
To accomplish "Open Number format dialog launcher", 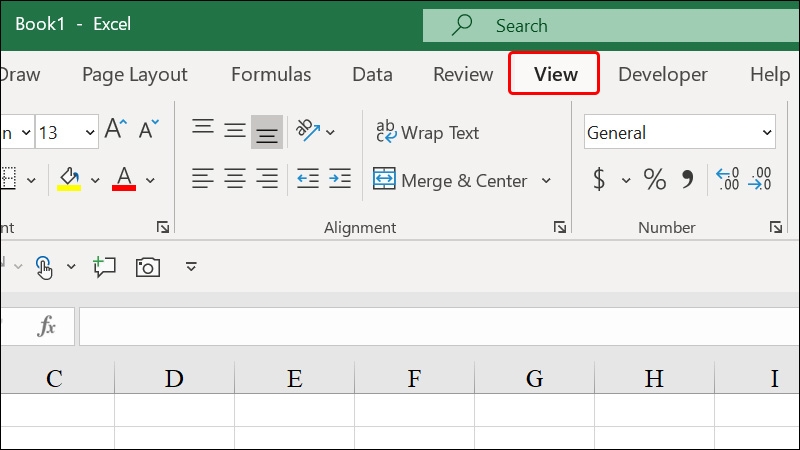I will click(x=776, y=227).
